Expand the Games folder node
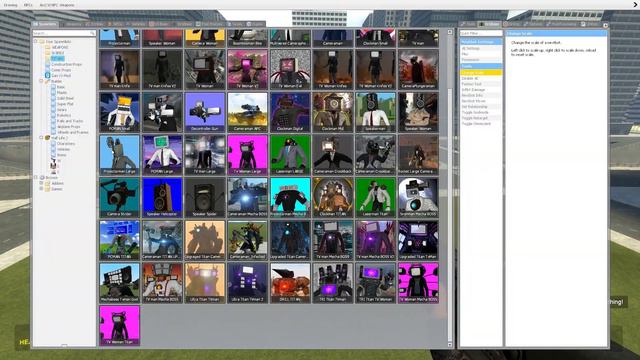This screenshot has width=640, height=360. click(x=42, y=189)
